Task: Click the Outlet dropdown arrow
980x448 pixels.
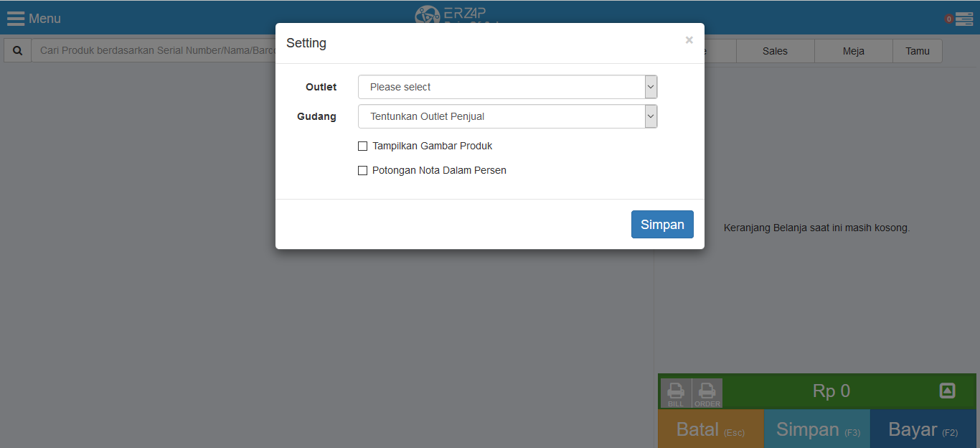Action: [x=651, y=87]
